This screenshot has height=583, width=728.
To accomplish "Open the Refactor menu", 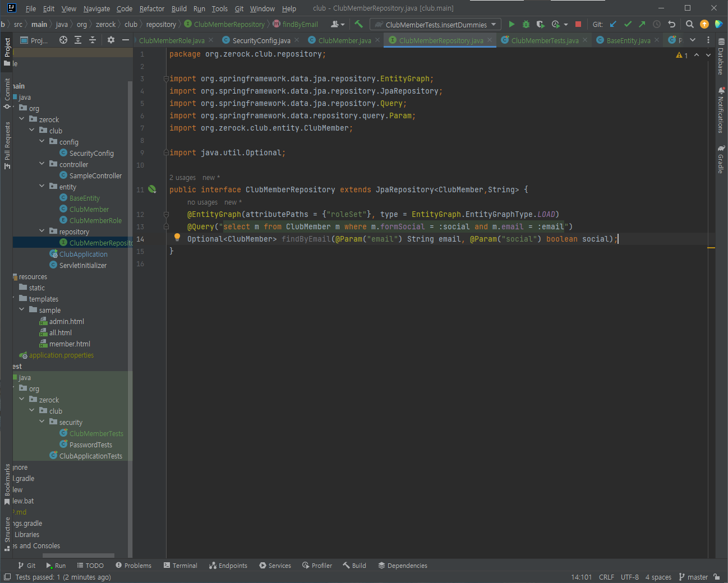I will click(152, 8).
